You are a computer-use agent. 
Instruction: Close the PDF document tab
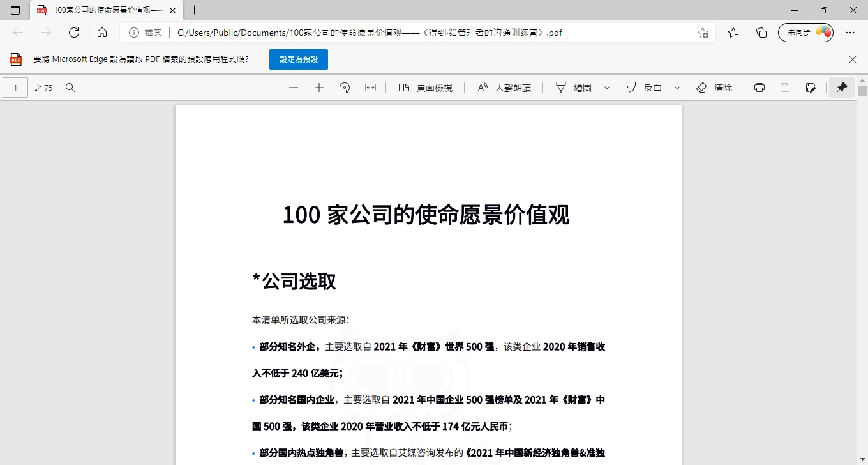tap(172, 10)
